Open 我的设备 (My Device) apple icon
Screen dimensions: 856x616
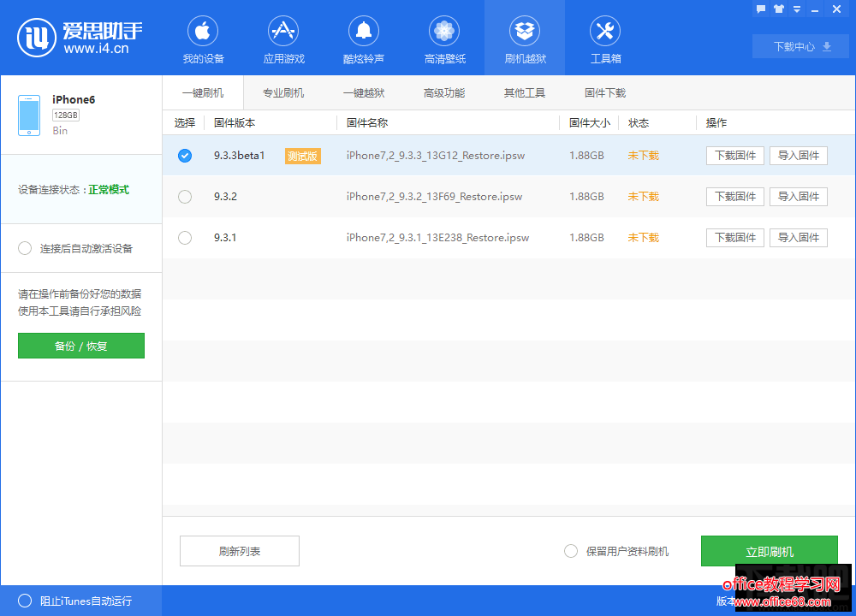click(203, 33)
